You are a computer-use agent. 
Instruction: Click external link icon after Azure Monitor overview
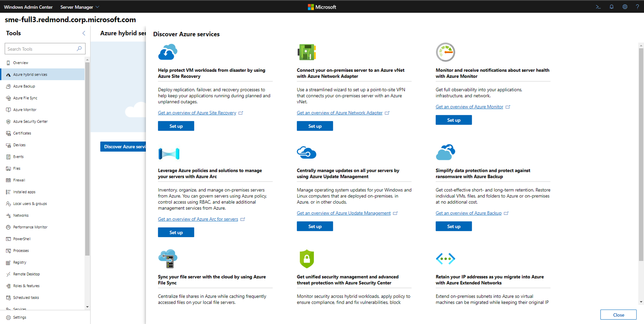click(x=508, y=107)
